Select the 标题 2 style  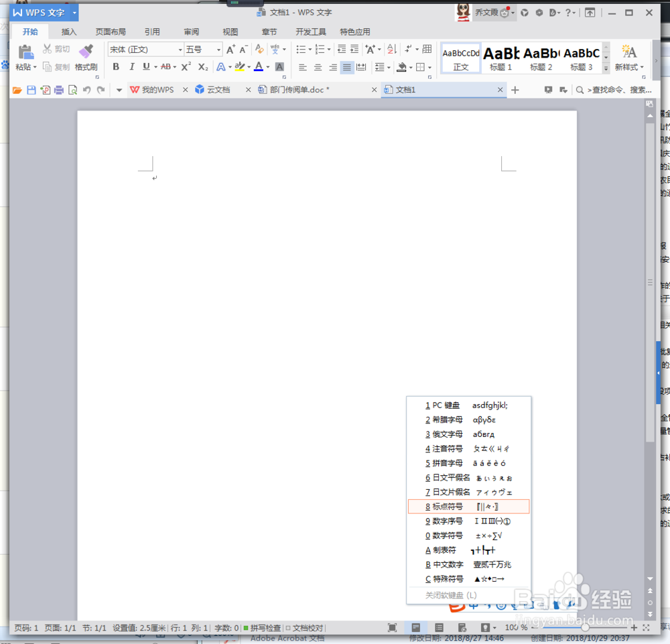point(541,58)
